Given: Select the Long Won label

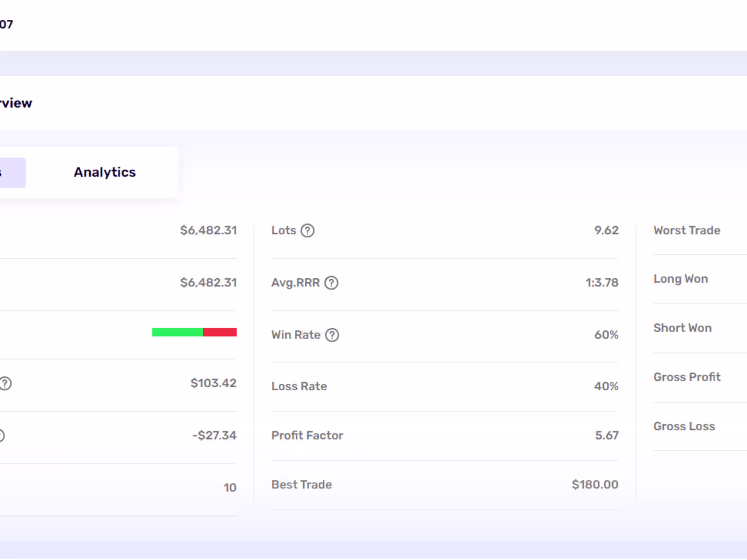Looking at the screenshot, I should pos(680,279).
